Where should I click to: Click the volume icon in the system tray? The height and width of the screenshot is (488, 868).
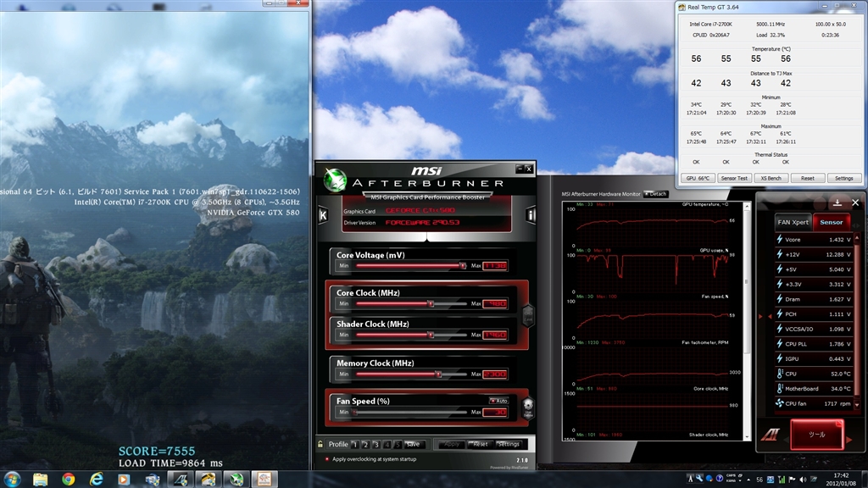(x=803, y=480)
